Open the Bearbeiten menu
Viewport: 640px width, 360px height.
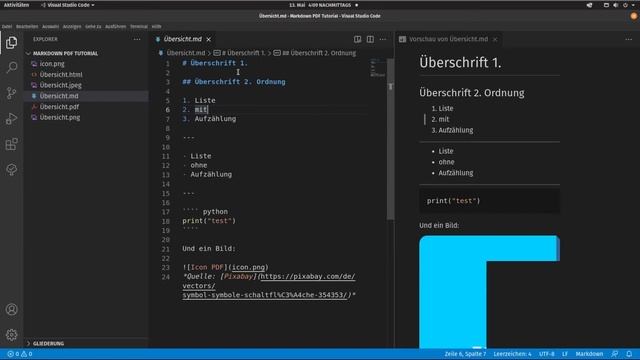tap(27, 27)
